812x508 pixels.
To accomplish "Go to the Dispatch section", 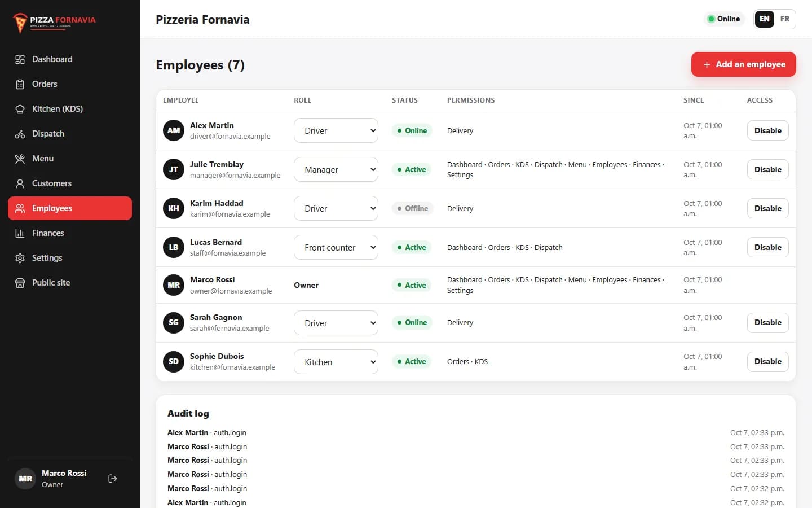I will (70, 134).
